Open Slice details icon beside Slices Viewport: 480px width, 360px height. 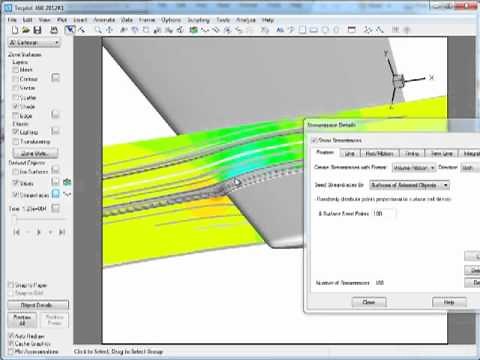coord(55,182)
